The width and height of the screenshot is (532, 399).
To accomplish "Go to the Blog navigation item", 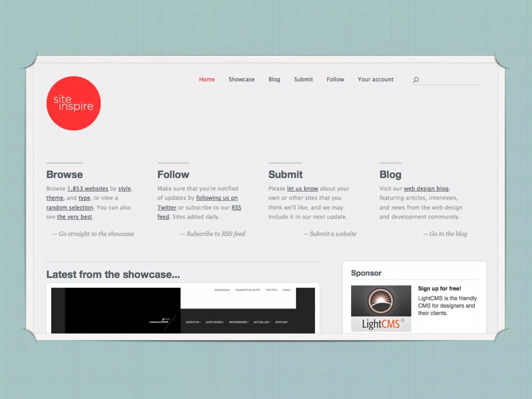I will pos(274,79).
